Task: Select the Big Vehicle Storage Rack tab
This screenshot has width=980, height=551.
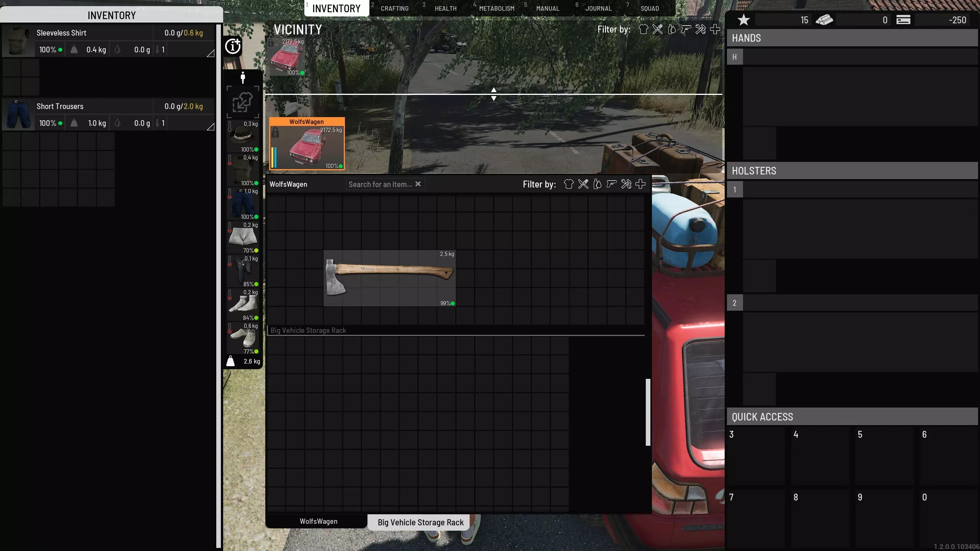Action: (420, 522)
